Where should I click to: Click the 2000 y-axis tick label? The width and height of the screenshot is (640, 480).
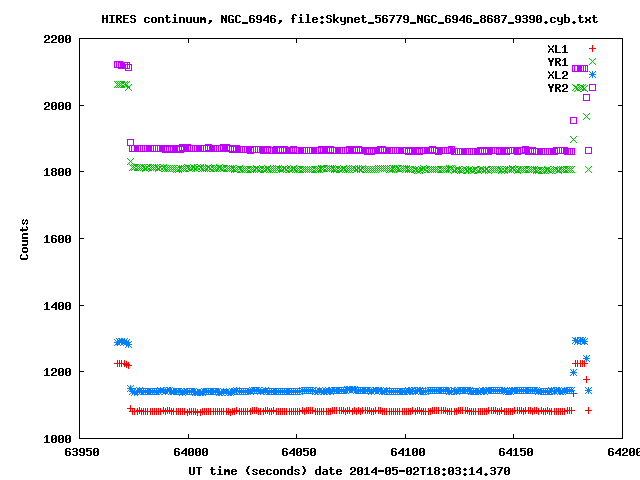click(57, 106)
